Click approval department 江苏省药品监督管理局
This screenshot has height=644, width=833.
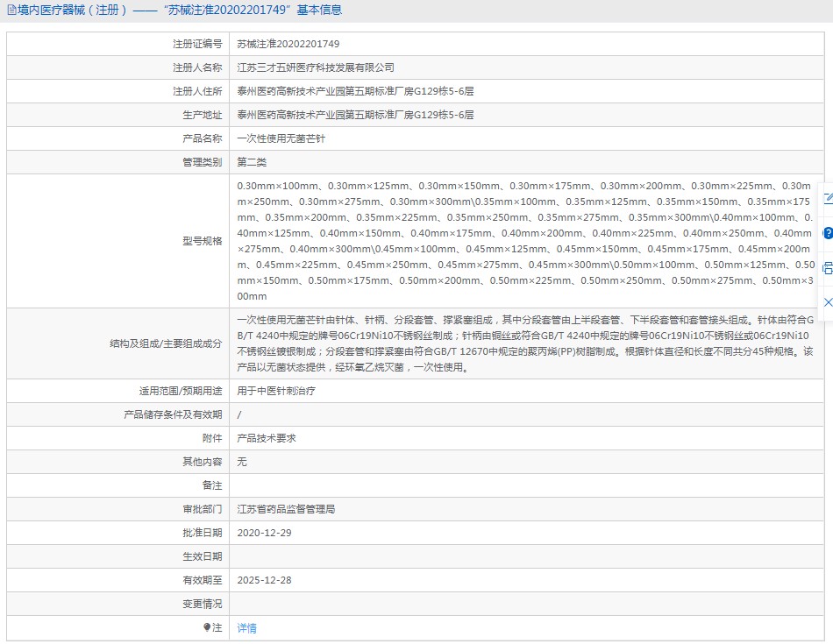coord(286,509)
